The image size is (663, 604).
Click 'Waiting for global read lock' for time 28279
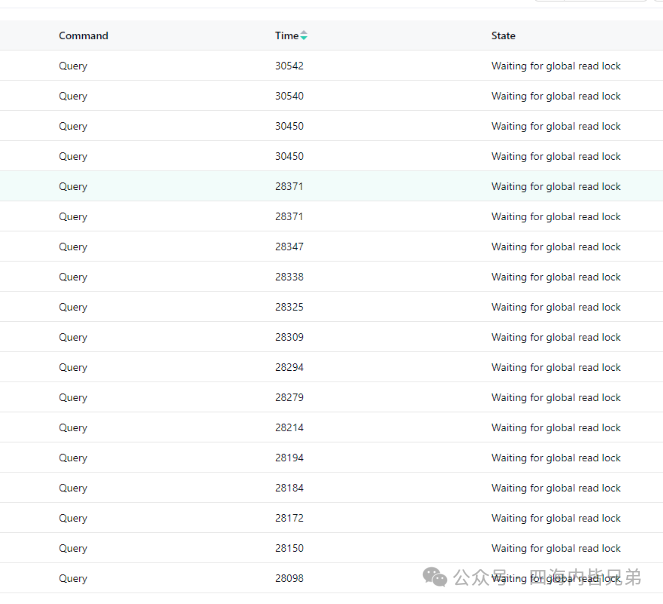pos(556,398)
